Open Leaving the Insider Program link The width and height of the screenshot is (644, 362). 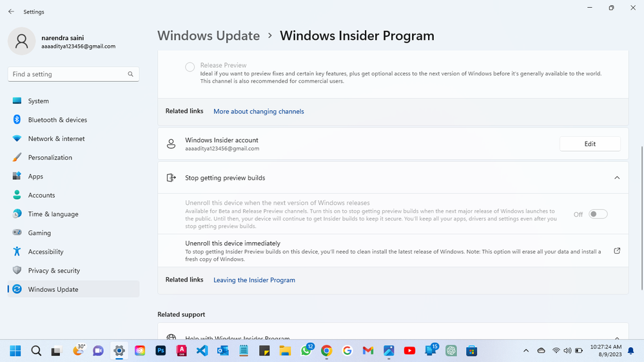[x=254, y=280]
